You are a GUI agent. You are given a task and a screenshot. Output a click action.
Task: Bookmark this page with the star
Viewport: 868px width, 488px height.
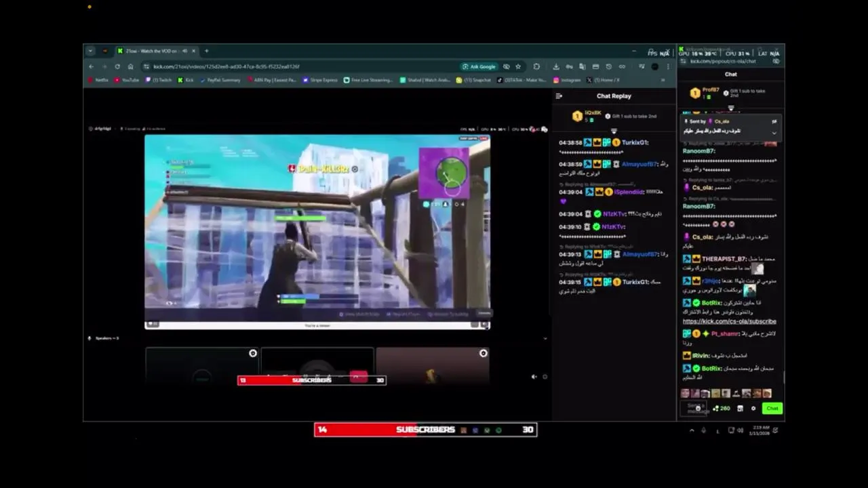pos(518,66)
